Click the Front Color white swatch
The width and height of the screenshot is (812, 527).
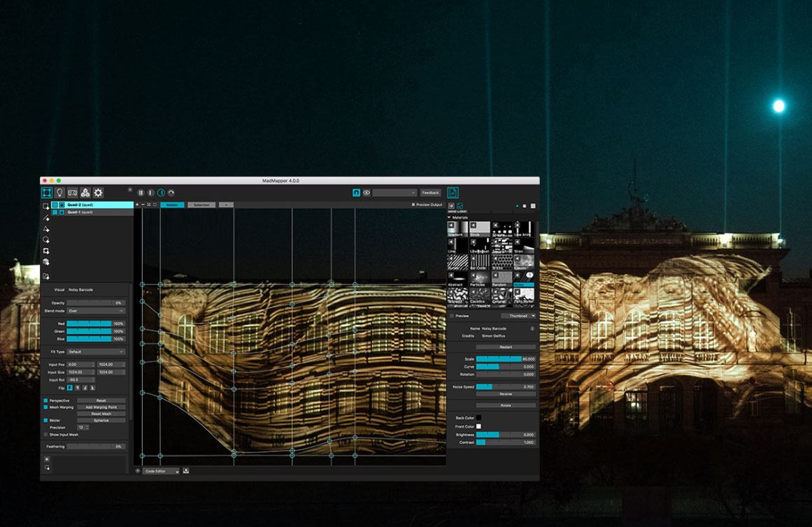click(x=478, y=426)
